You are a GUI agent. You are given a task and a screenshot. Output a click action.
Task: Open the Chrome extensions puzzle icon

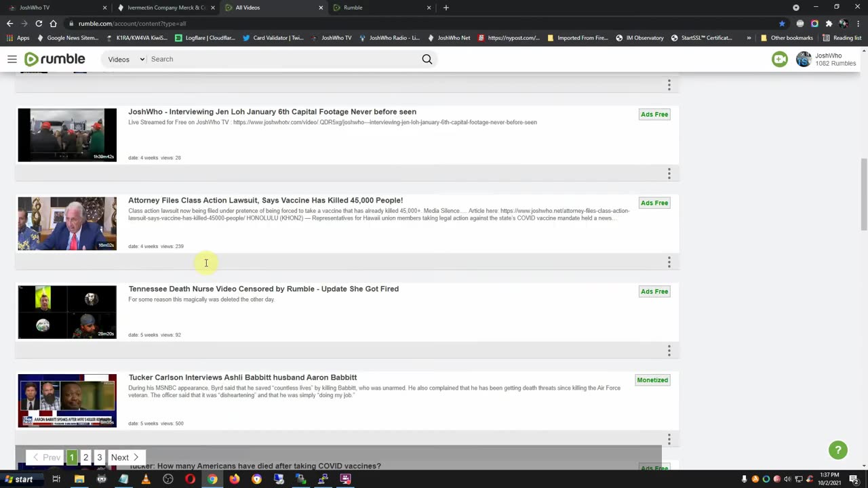click(x=829, y=23)
